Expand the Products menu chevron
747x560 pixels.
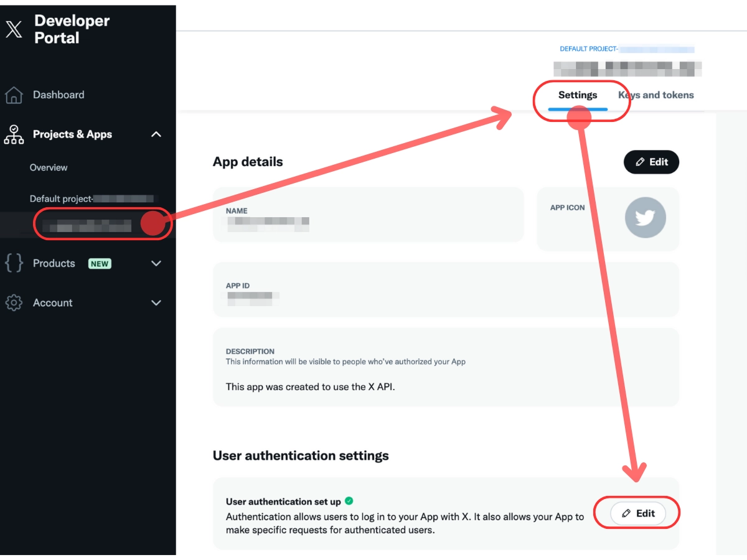[156, 263]
